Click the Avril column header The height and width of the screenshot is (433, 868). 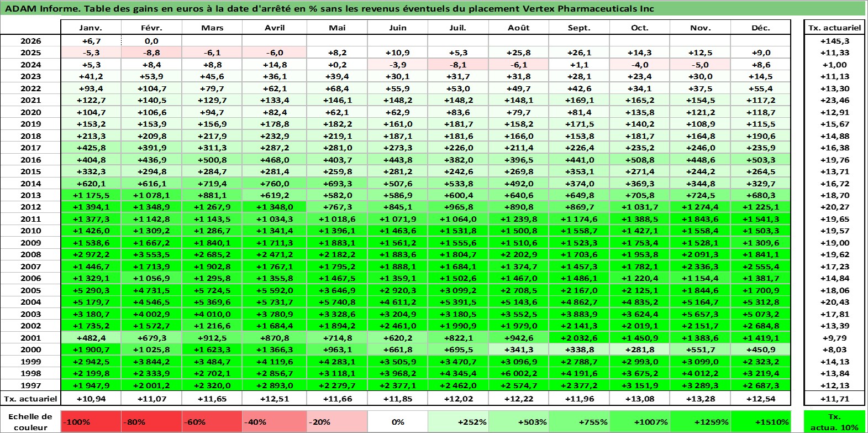click(x=274, y=28)
